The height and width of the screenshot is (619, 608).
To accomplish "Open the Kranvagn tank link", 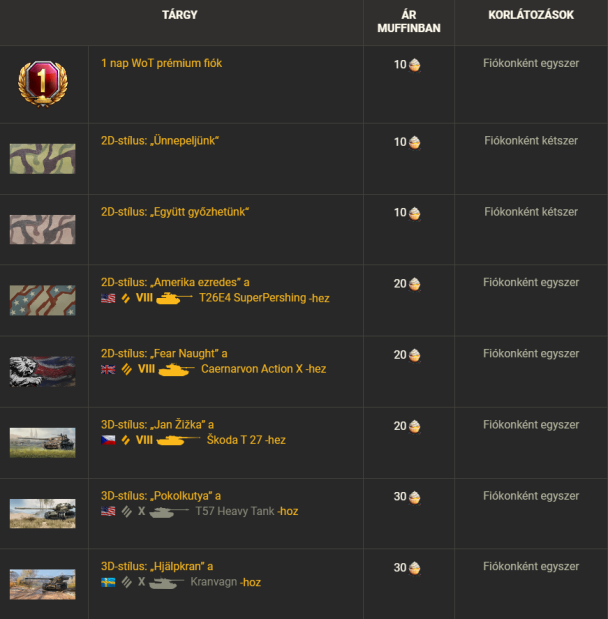I will 214,581.
